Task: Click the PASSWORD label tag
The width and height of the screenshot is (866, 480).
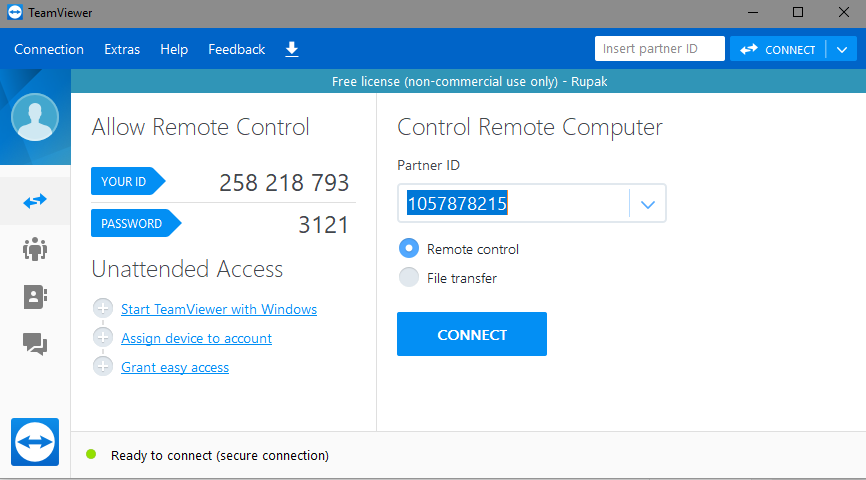Action: click(x=136, y=223)
